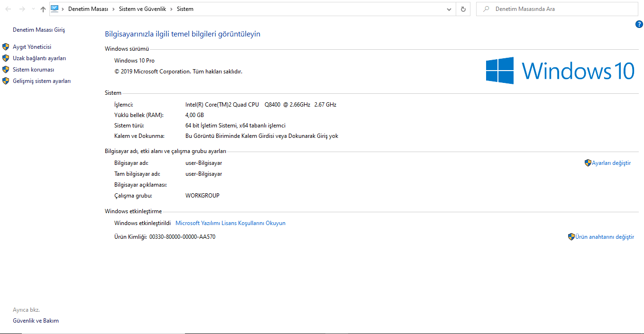The height and width of the screenshot is (334, 644).
Task: Click the shield icon beside Uzak bağlantı ayarları
Action: [x=6, y=58]
